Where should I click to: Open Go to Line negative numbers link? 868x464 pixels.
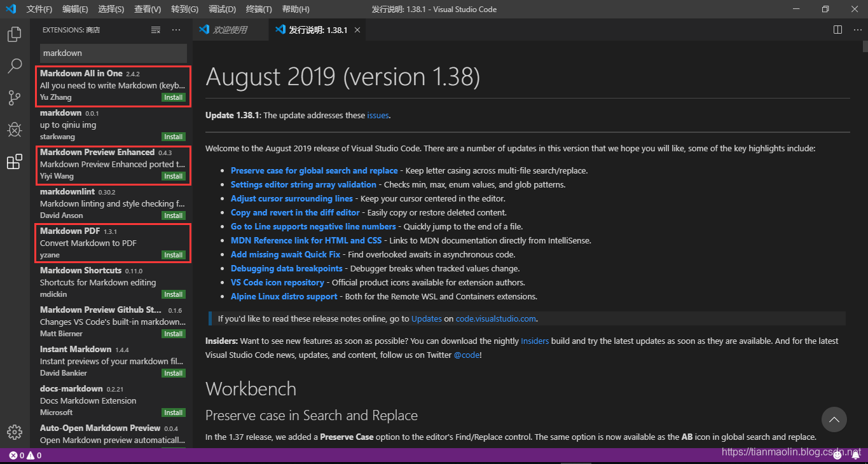[x=313, y=226]
